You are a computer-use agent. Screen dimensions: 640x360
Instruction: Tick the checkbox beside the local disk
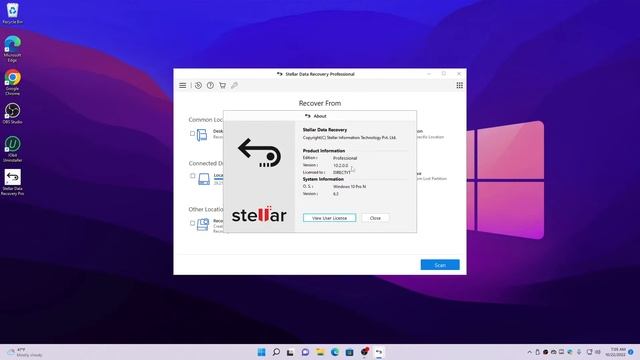coord(192,176)
